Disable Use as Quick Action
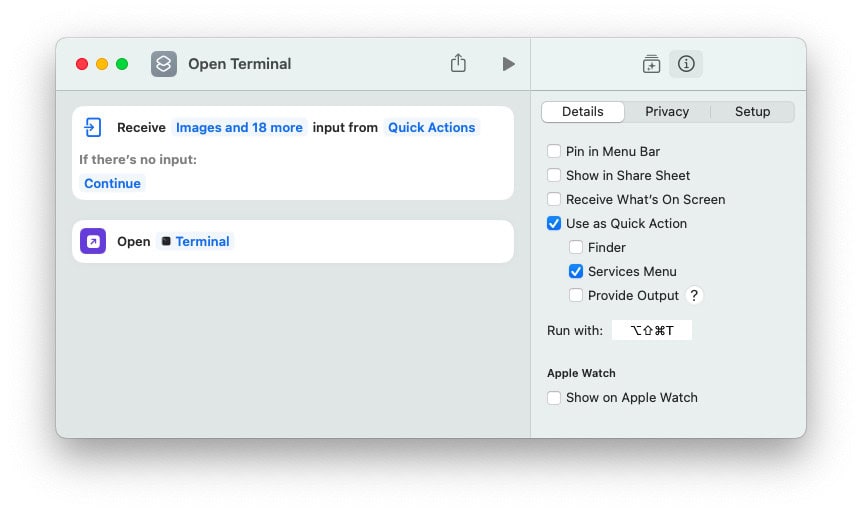 pyautogui.click(x=554, y=223)
